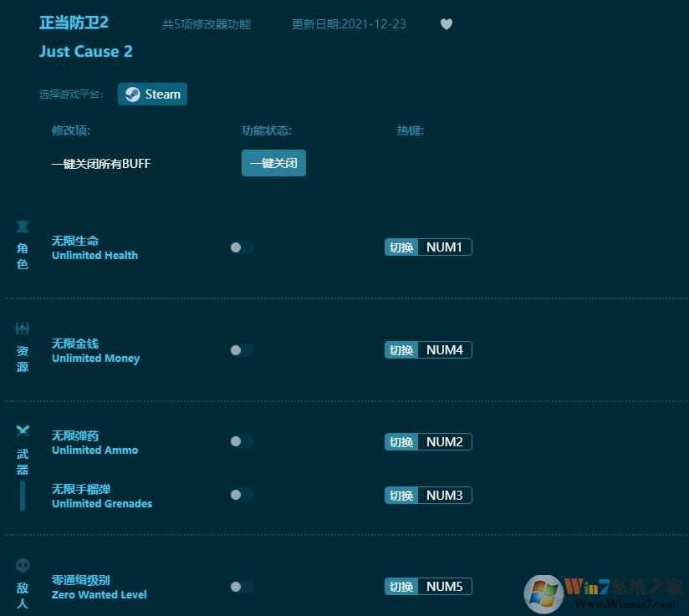Enable the Unlimited Grenades toggle
This screenshot has width=689, height=616.
click(x=242, y=495)
